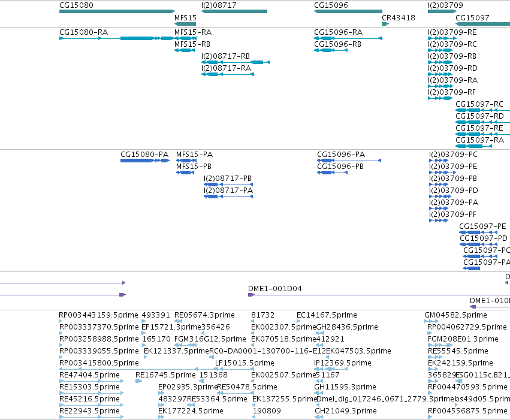Screen dimensions: 510x420
Task: Click the CG15097-RA transcript label
Action: 480,140
